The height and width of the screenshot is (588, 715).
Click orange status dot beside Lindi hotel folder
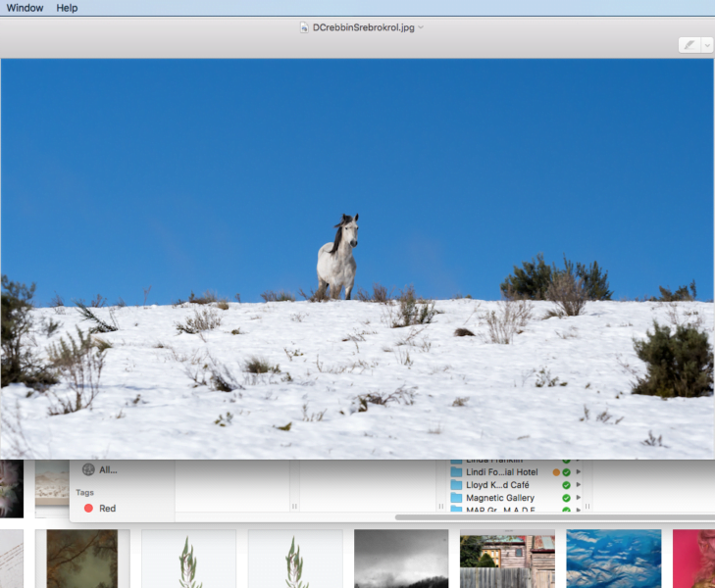(x=556, y=472)
